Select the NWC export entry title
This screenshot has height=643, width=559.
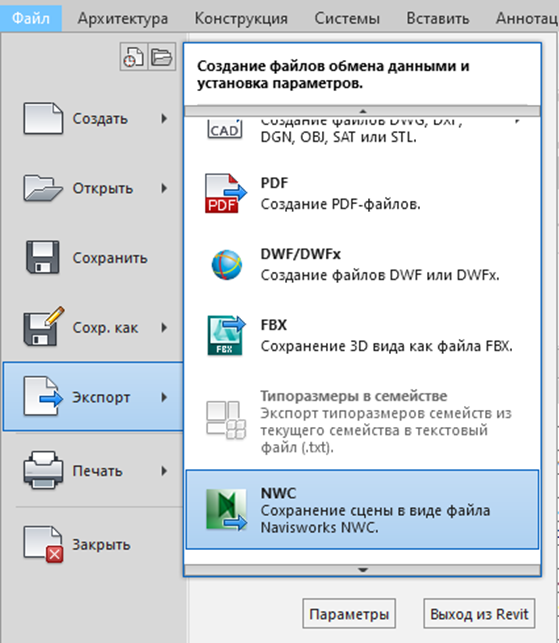[x=278, y=493]
